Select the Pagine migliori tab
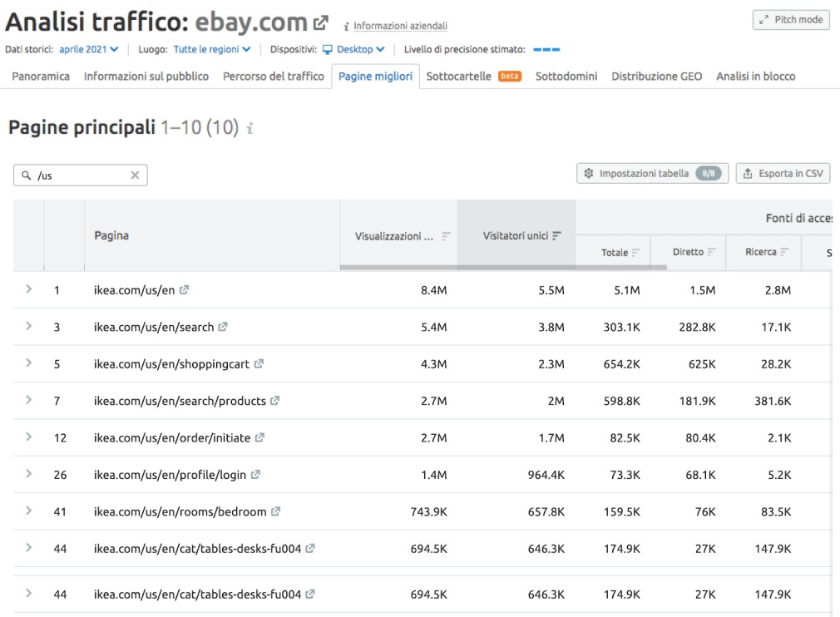This screenshot has width=840, height=617. click(x=376, y=77)
